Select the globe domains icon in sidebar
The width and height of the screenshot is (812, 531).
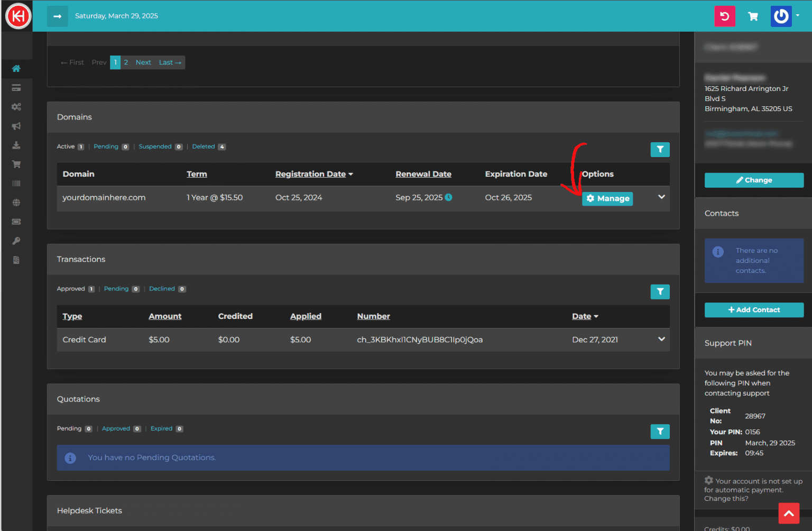[16, 202]
